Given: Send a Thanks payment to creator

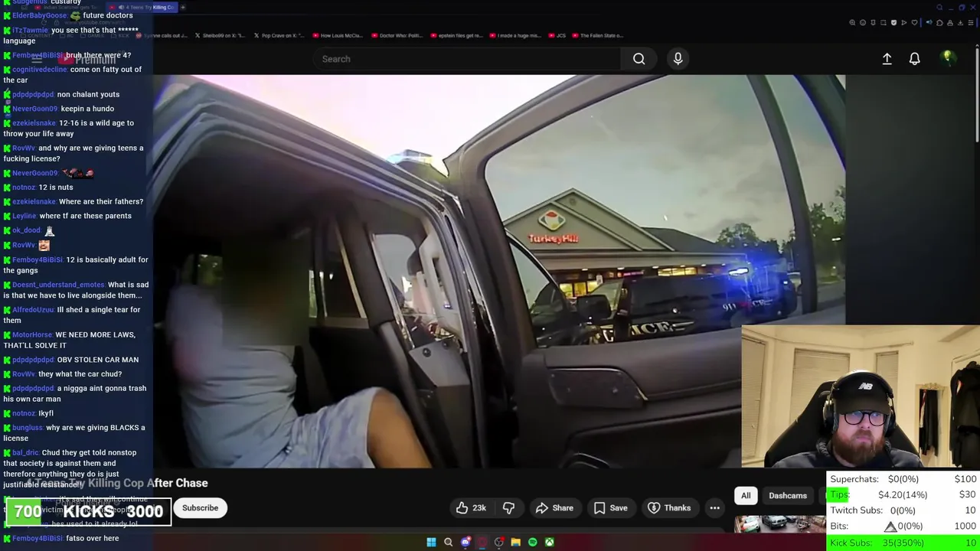Looking at the screenshot, I should point(669,508).
